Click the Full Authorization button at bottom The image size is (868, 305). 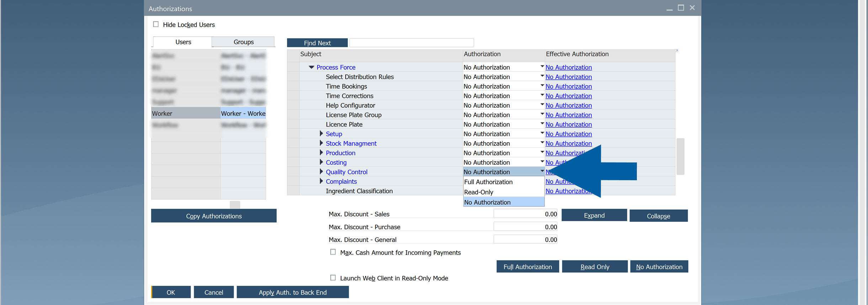(x=528, y=267)
